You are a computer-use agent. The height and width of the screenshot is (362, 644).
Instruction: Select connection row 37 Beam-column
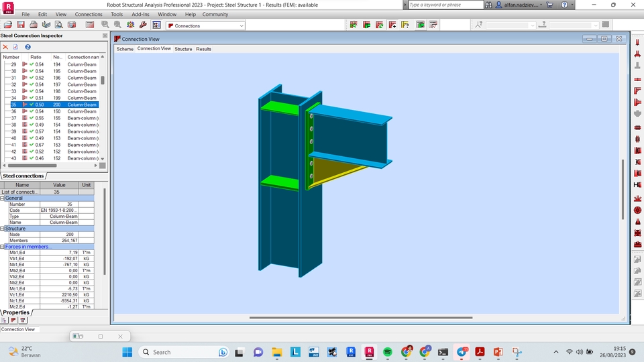point(54,118)
